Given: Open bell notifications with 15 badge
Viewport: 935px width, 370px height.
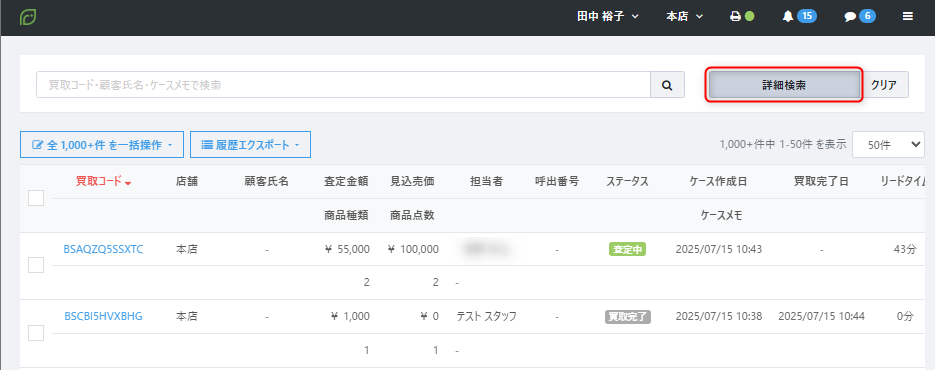Looking at the screenshot, I should point(799,17).
